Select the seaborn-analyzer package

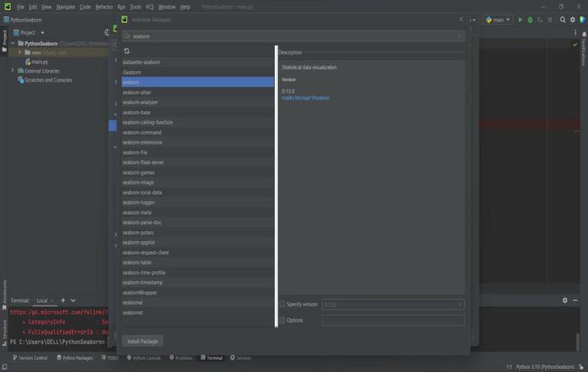pos(198,102)
